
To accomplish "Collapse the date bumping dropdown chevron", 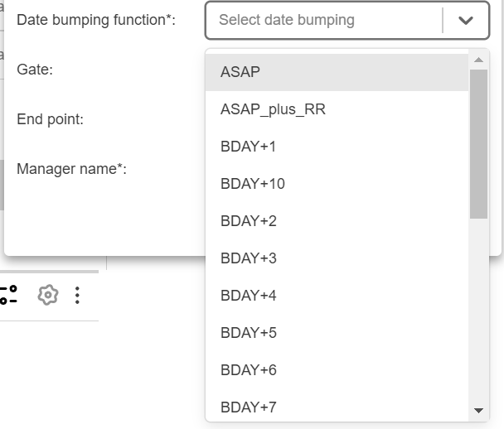I will point(465,21).
